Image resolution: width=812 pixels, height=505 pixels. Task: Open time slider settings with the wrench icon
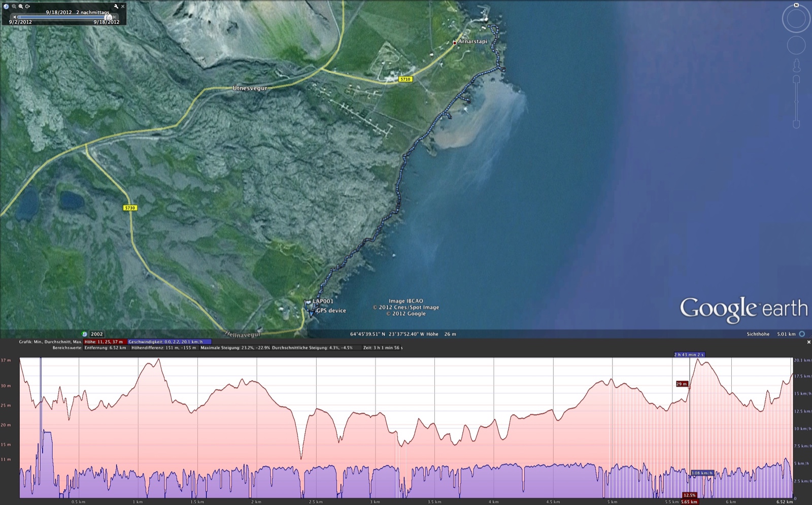click(117, 7)
